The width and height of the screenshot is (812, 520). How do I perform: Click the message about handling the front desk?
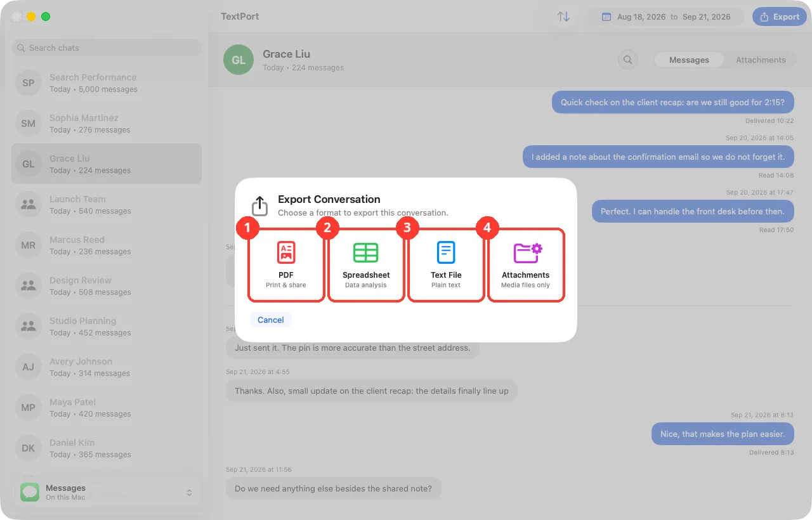693,211
